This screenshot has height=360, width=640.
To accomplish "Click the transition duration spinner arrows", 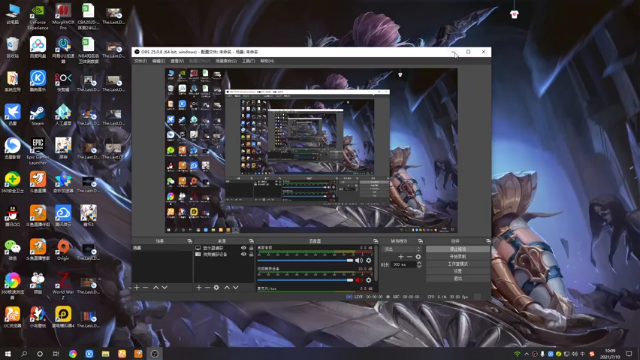I will (419, 264).
